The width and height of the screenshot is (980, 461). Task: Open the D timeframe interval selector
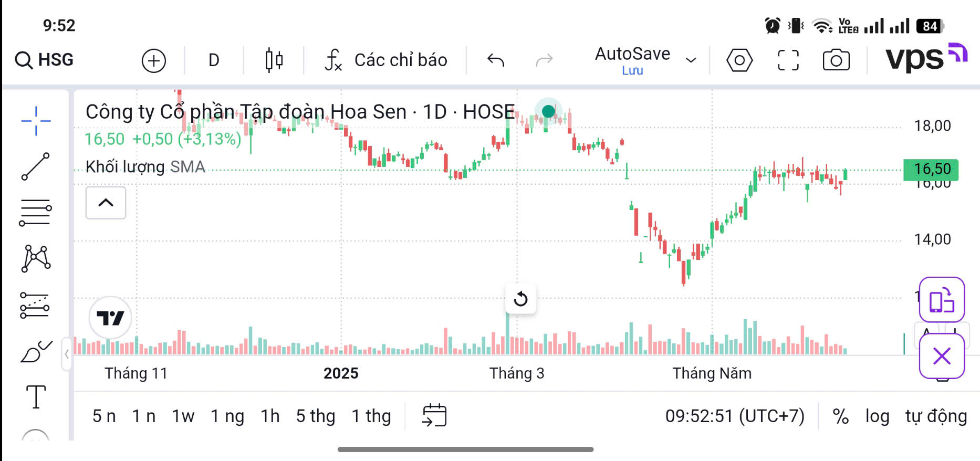click(x=214, y=60)
